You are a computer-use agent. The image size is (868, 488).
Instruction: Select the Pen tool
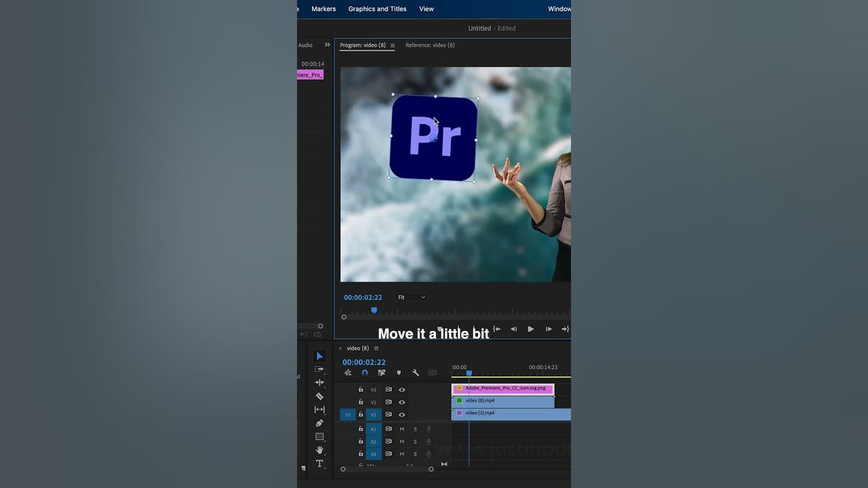click(x=319, y=423)
